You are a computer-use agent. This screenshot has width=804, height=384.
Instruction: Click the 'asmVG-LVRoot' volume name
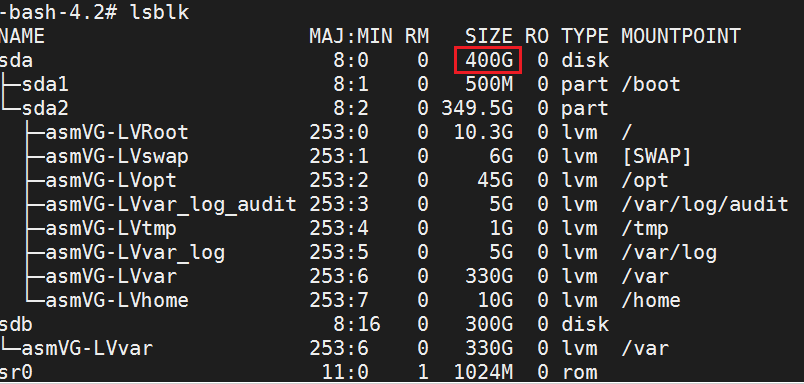117,132
